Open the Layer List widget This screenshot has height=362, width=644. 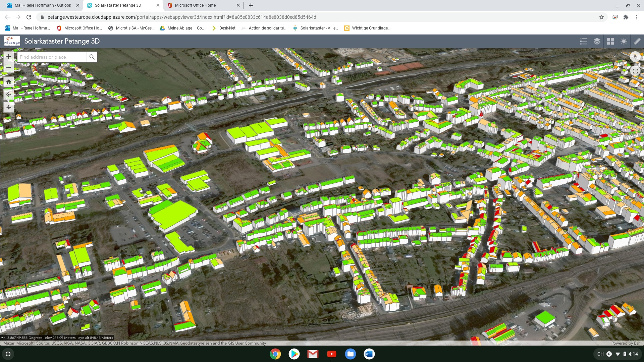[597, 41]
